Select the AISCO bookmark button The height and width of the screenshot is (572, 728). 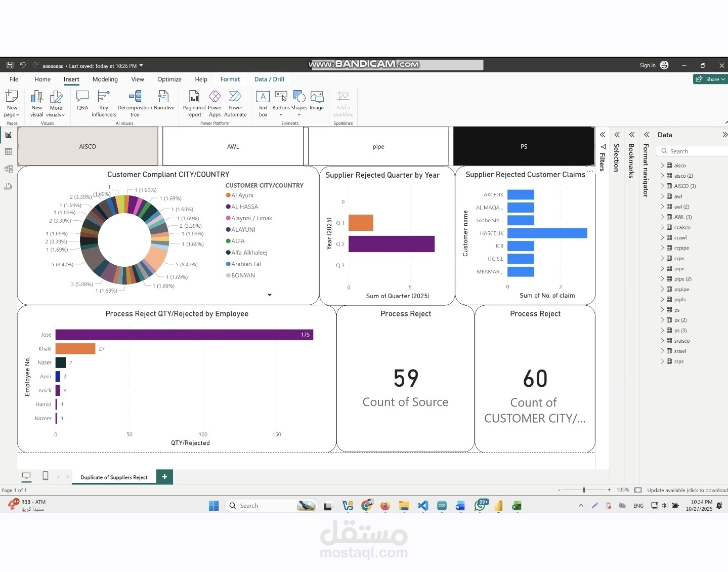(x=88, y=146)
